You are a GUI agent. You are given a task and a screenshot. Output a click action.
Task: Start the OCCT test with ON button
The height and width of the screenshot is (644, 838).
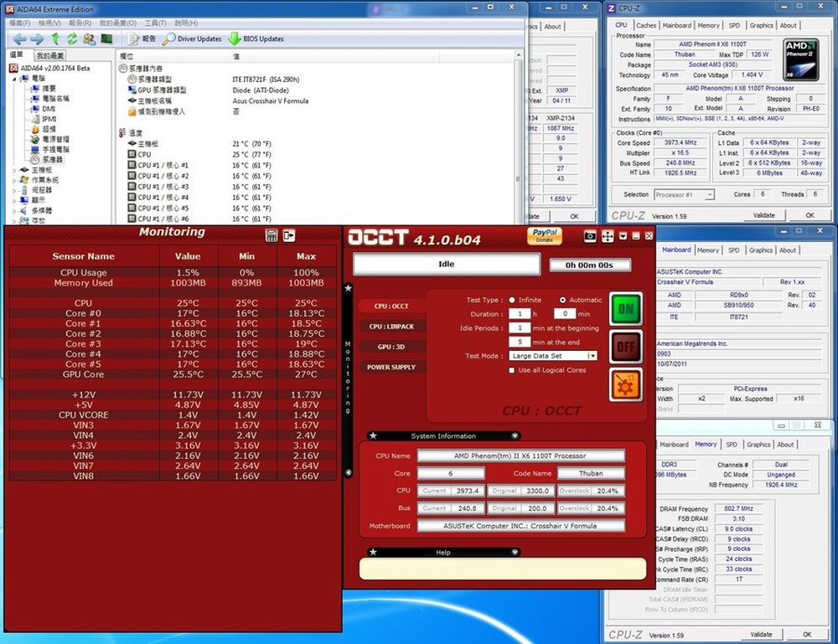click(x=626, y=309)
